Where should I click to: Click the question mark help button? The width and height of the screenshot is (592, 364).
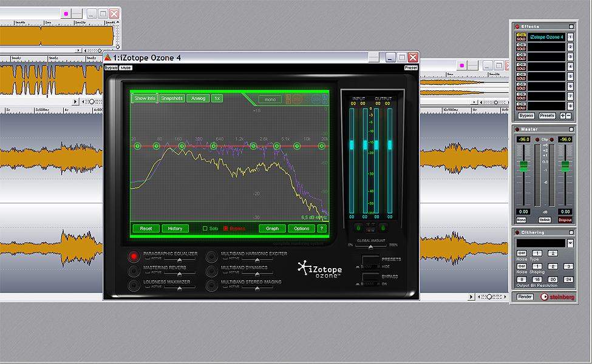(322, 229)
